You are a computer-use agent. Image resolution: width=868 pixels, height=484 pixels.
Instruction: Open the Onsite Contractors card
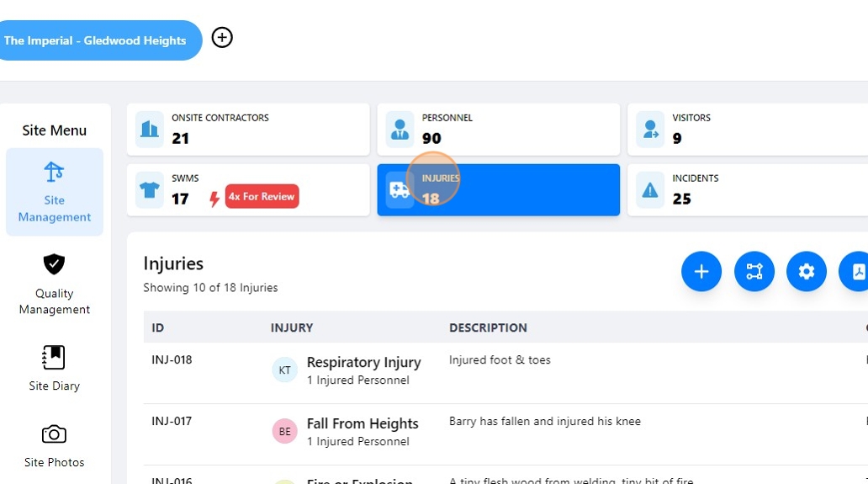click(x=248, y=130)
